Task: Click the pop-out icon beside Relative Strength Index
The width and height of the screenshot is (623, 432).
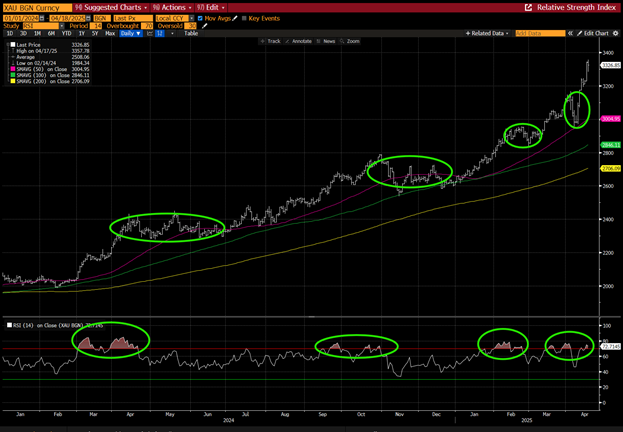Action: coord(528,8)
